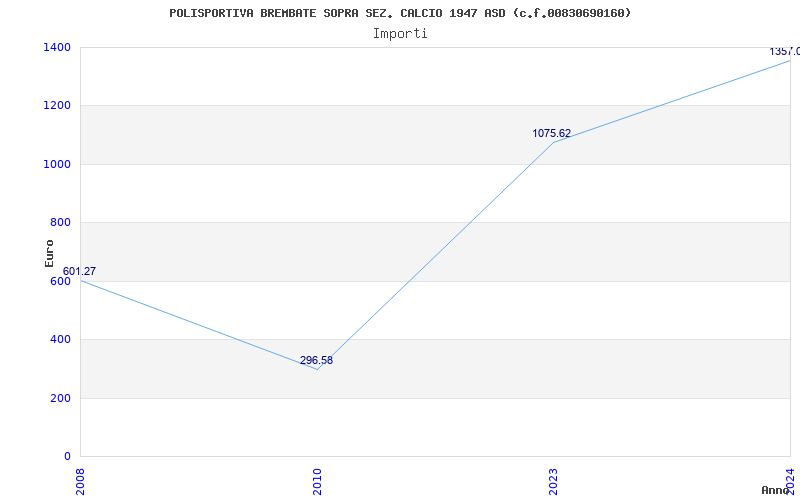Click the 2023 x-axis year label
The height and width of the screenshot is (500, 800).
point(554,482)
